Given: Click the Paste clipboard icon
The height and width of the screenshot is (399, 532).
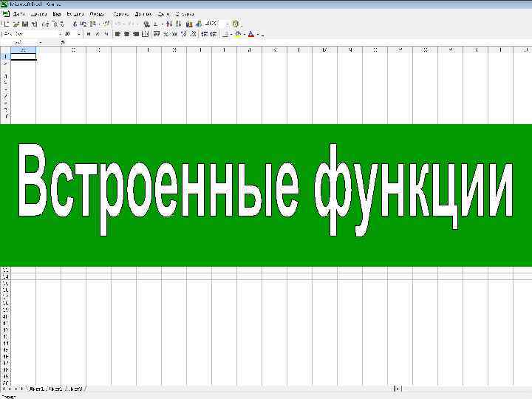Looking at the screenshot, I should [x=92, y=24].
